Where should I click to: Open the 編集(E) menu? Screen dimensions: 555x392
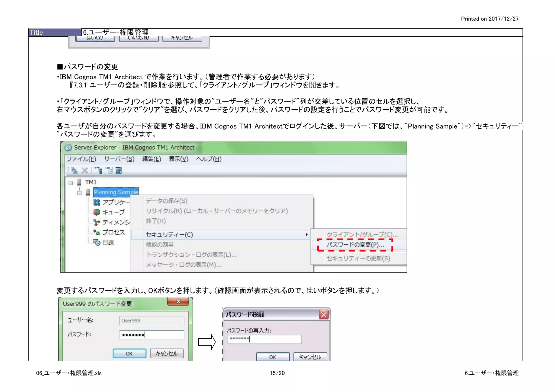click(x=151, y=159)
